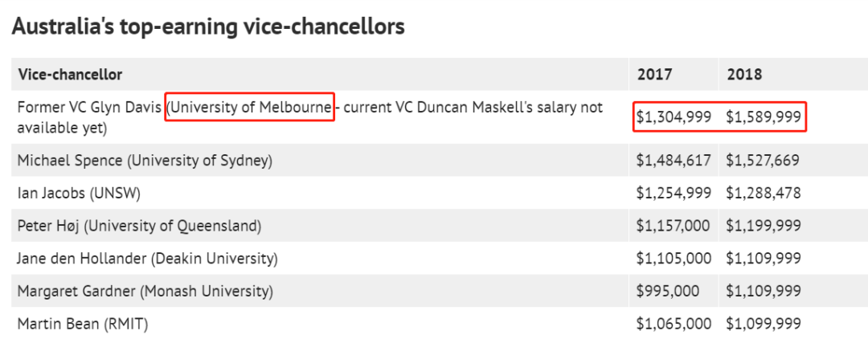
Task: Click Peter Høj 2017 value $1,157,000
Action: [x=674, y=226]
